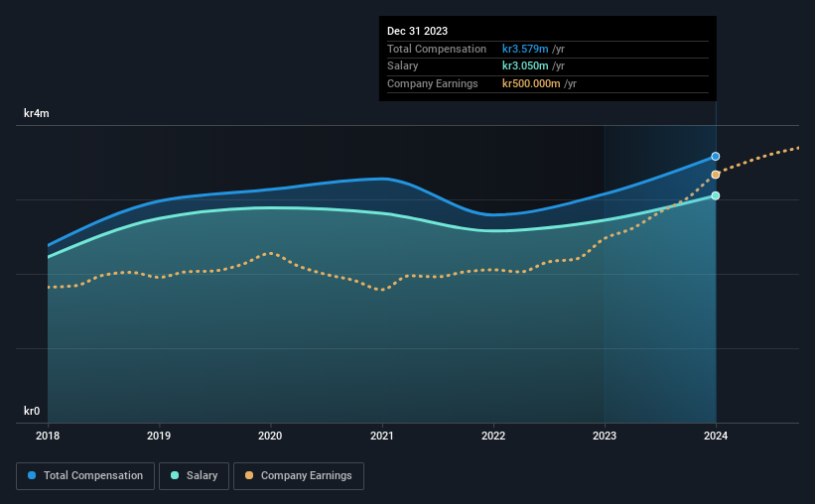Click the teal Salary data point
The image size is (815, 504).
[715, 195]
